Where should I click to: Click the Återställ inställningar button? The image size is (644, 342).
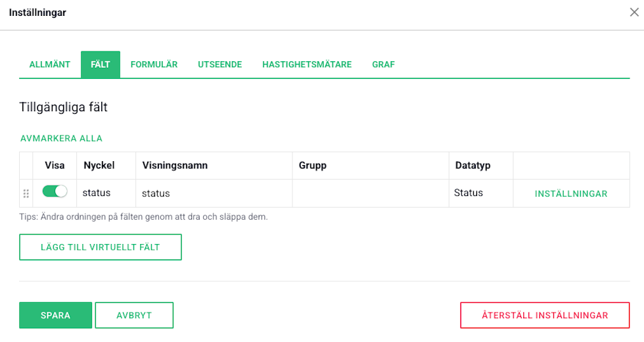click(x=545, y=315)
